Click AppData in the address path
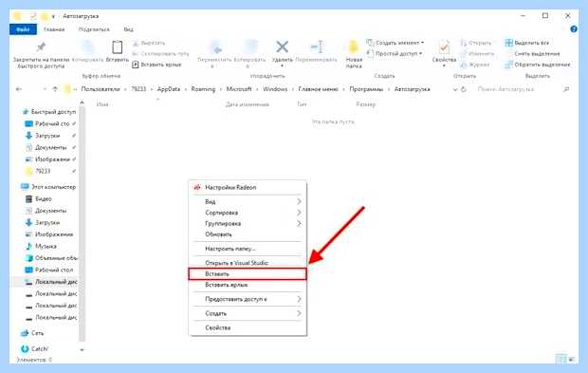Image resolution: width=588 pixels, height=373 pixels. click(x=169, y=89)
